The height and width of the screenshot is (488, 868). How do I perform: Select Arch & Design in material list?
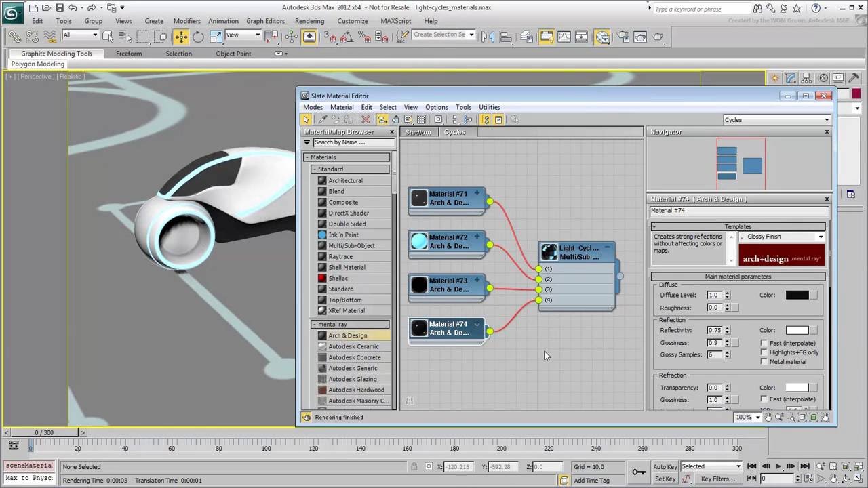[351, 335]
